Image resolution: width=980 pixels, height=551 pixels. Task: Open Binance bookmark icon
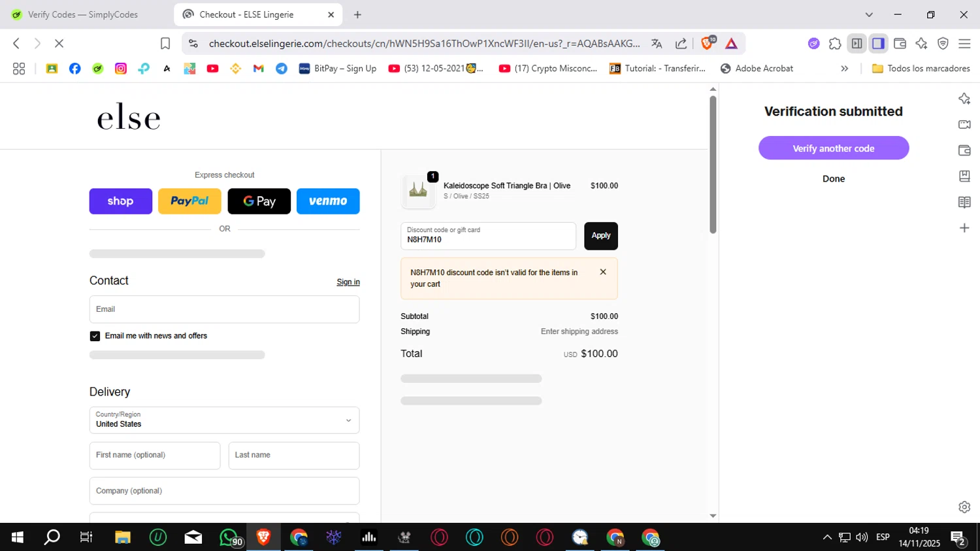click(x=236, y=69)
